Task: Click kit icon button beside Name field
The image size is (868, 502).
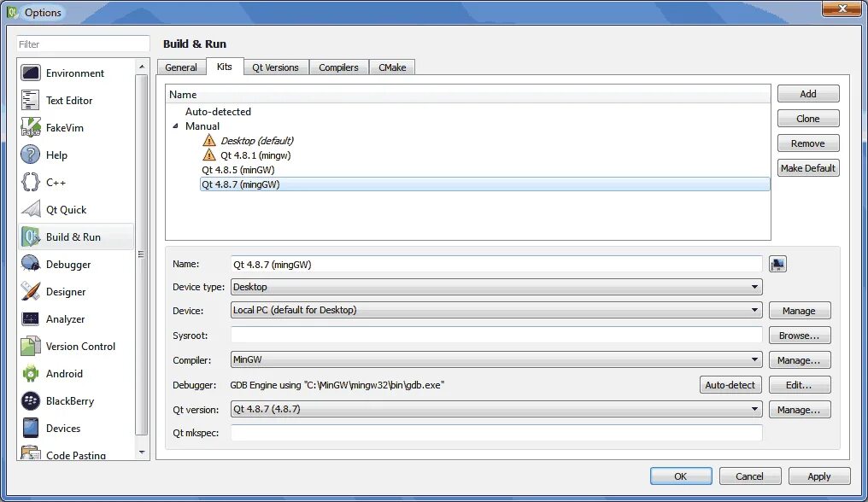Action: pyautogui.click(x=777, y=264)
